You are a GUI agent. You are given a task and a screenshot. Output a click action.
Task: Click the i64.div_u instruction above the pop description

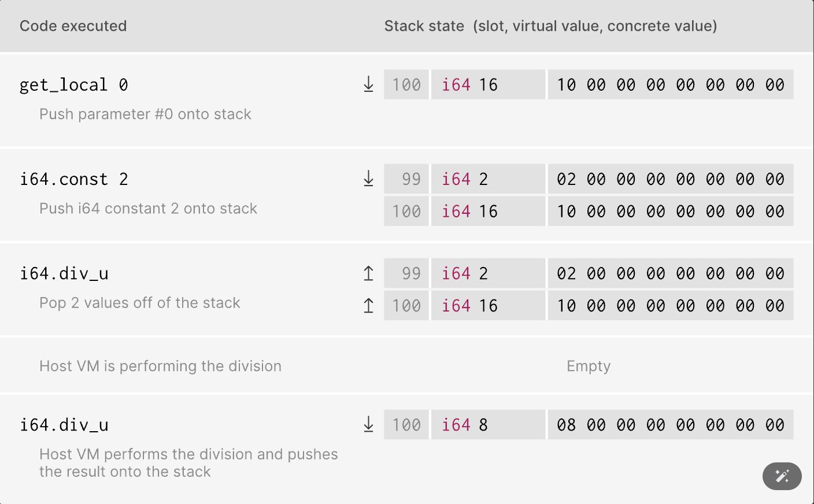pyautogui.click(x=64, y=273)
